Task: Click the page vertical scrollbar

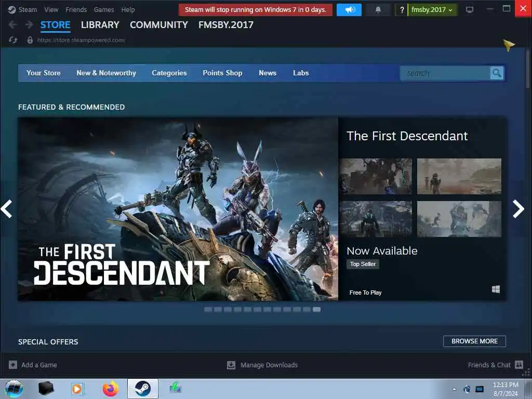Action: (x=528, y=70)
